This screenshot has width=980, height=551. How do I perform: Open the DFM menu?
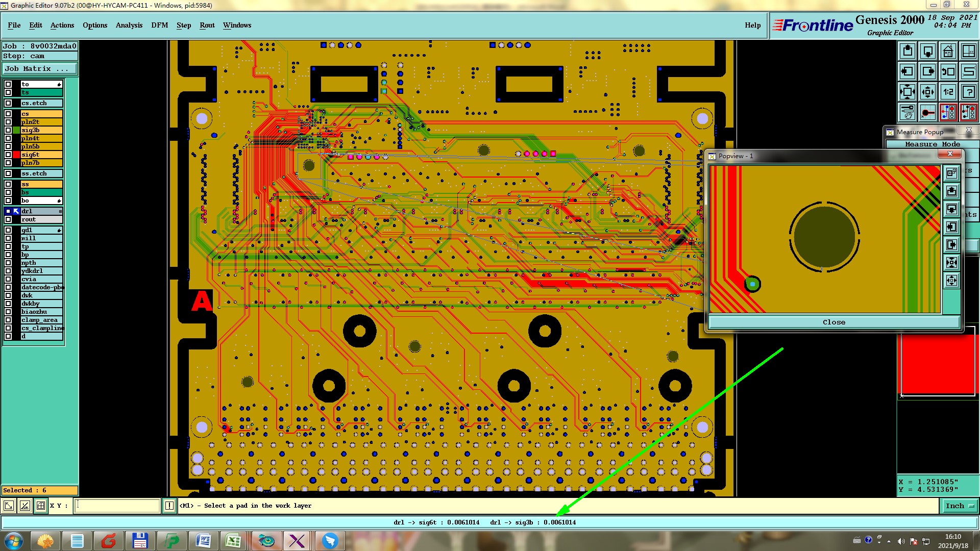click(x=159, y=25)
